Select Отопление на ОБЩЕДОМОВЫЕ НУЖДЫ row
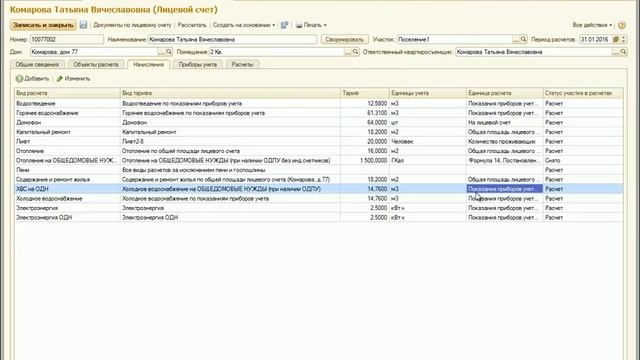The width and height of the screenshot is (640, 360). point(319,160)
